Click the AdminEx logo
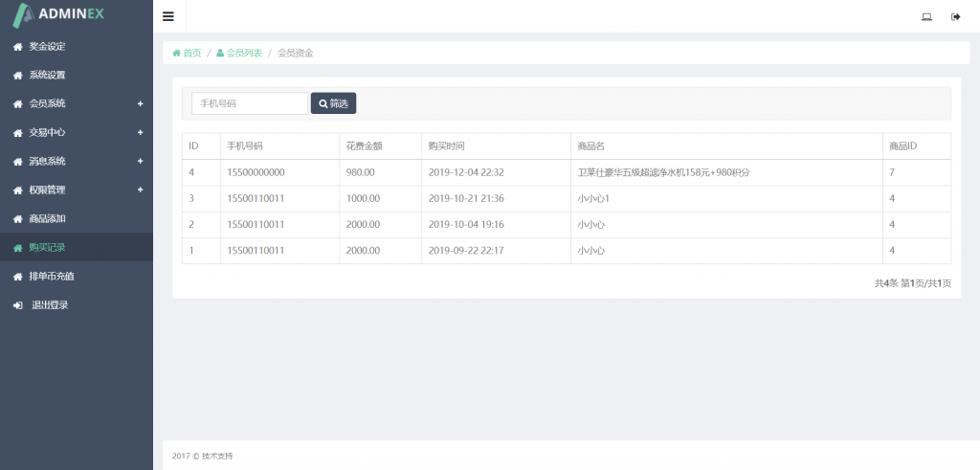The height and width of the screenshot is (470, 980). pyautogui.click(x=59, y=14)
